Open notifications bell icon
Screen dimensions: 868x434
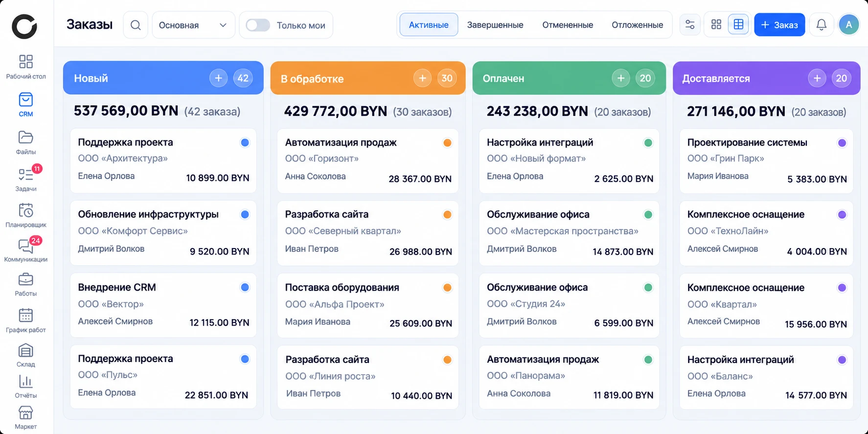click(x=822, y=24)
